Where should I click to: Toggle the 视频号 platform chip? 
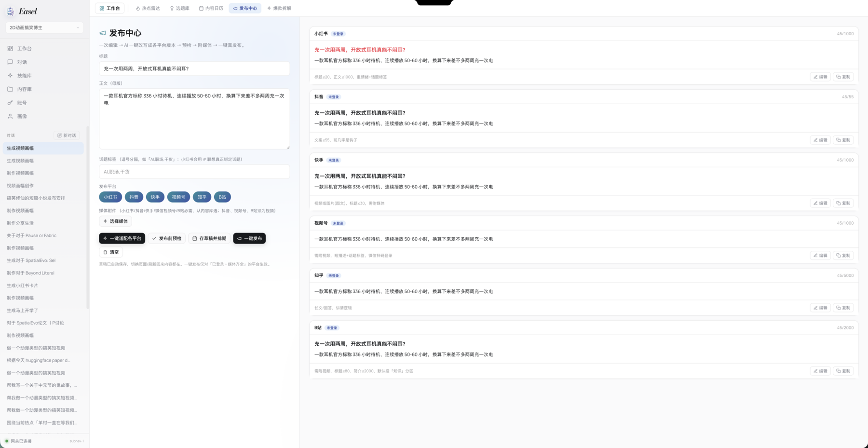(178, 197)
